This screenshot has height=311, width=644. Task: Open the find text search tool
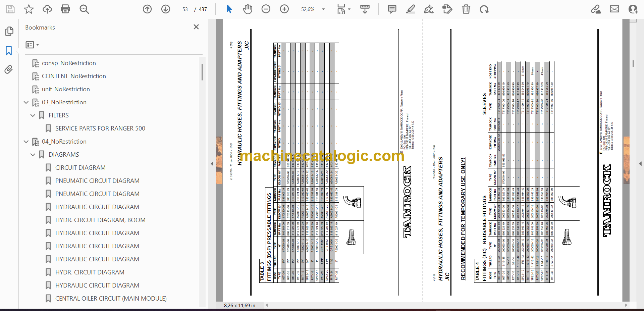pyautogui.click(x=84, y=9)
